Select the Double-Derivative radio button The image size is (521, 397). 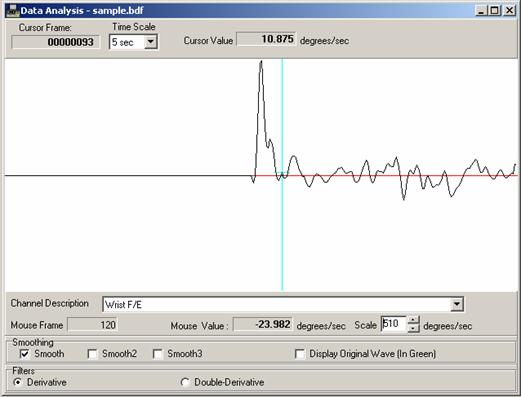[185, 382]
